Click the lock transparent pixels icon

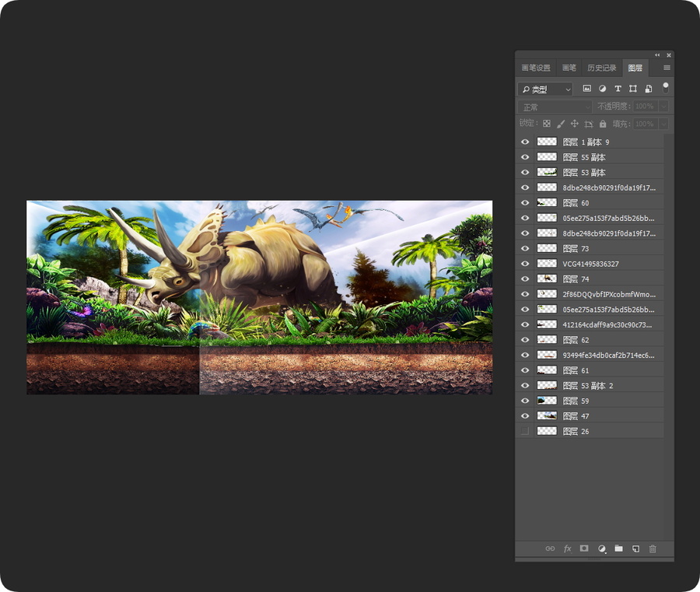coord(547,124)
